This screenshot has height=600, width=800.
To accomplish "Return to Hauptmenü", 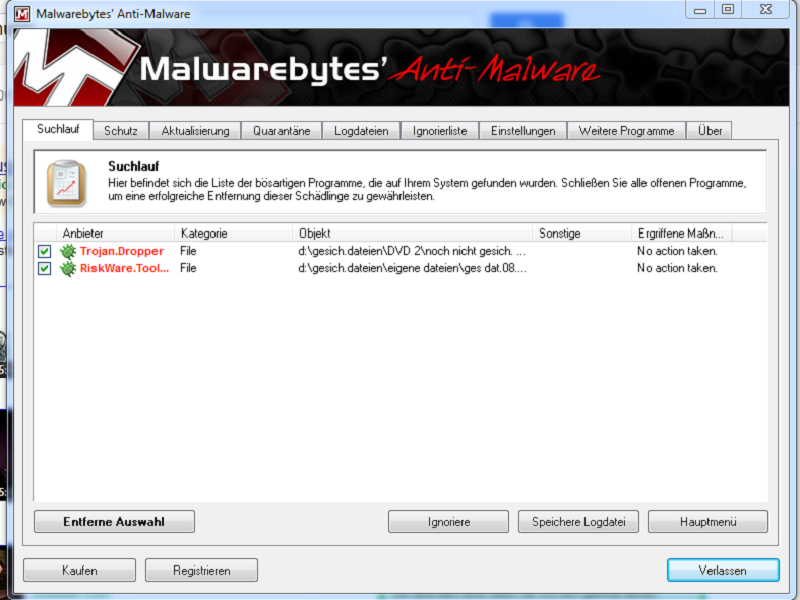I will click(x=708, y=521).
